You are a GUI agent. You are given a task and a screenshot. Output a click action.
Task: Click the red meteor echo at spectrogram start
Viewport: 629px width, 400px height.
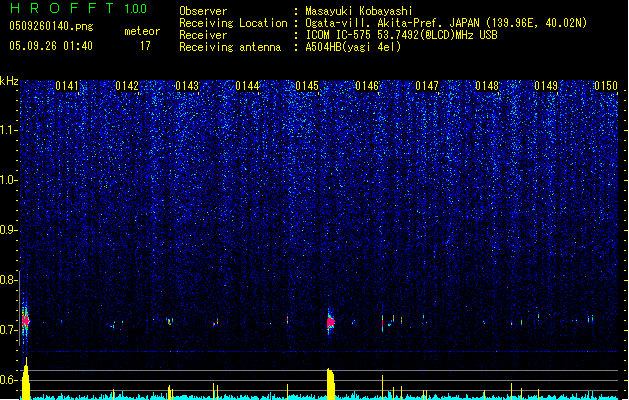pos(26,321)
